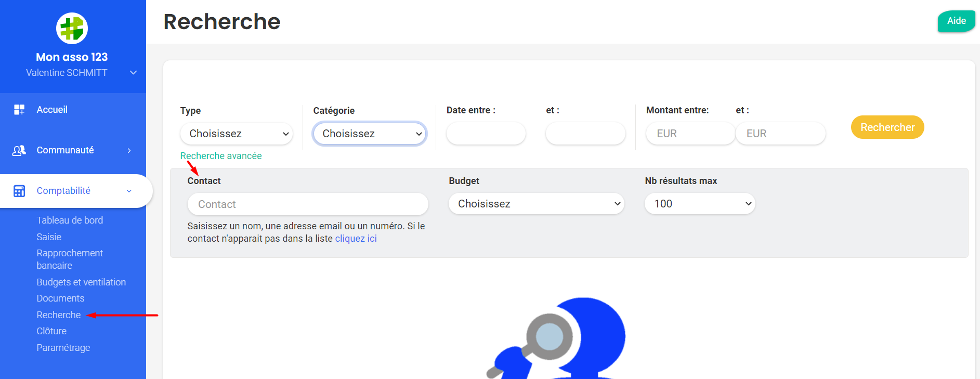Open the Saisie submenu entry
Image resolution: width=980 pixels, height=379 pixels.
tap(49, 237)
